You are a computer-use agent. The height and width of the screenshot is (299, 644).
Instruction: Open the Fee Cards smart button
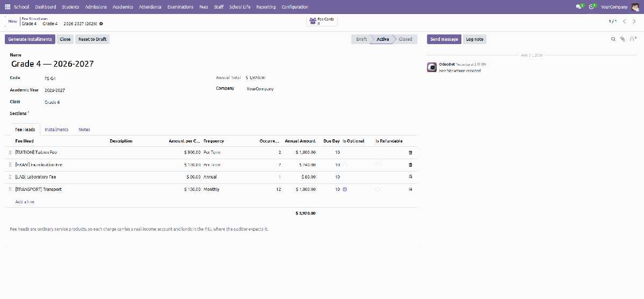[x=322, y=21]
